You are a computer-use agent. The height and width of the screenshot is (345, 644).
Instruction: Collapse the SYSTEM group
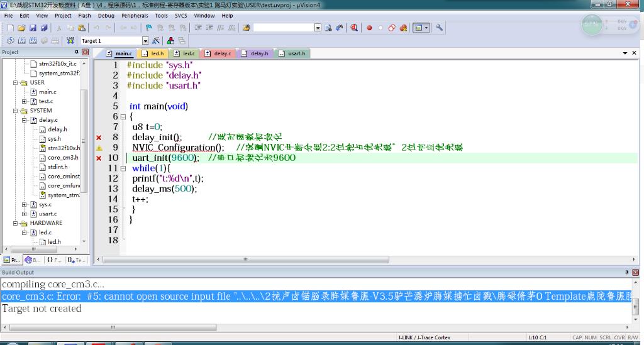(15, 111)
